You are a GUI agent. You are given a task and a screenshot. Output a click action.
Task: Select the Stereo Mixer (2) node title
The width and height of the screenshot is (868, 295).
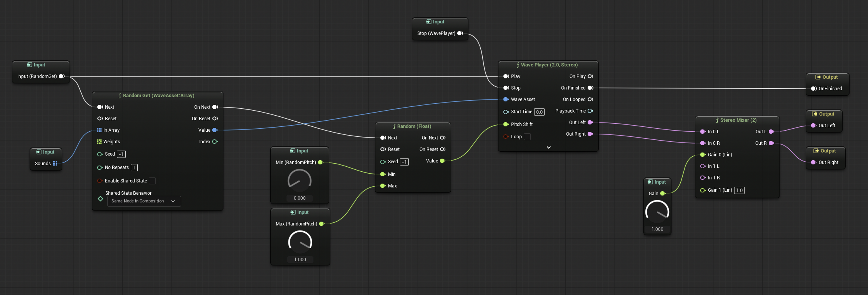pyautogui.click(x=738, y=120)
